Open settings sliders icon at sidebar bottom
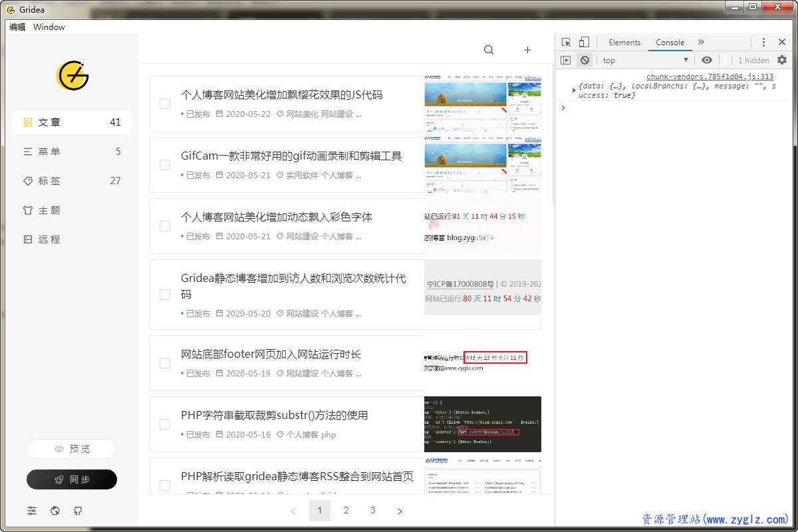Viewport: 798px width, 532px height. tap(32, 511)
